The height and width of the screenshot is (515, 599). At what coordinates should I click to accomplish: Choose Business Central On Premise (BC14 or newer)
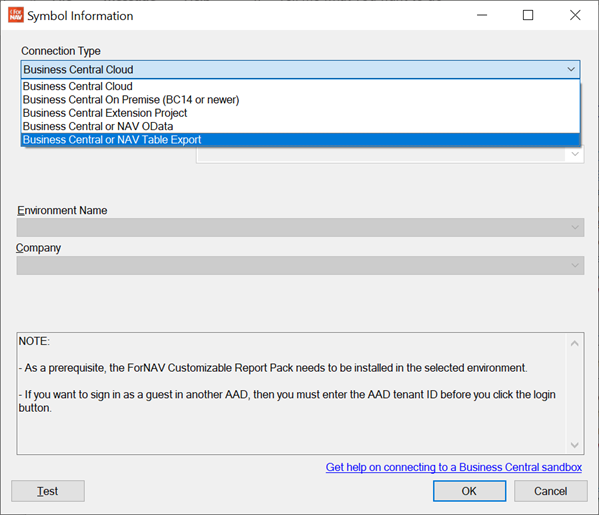(300, 100)
